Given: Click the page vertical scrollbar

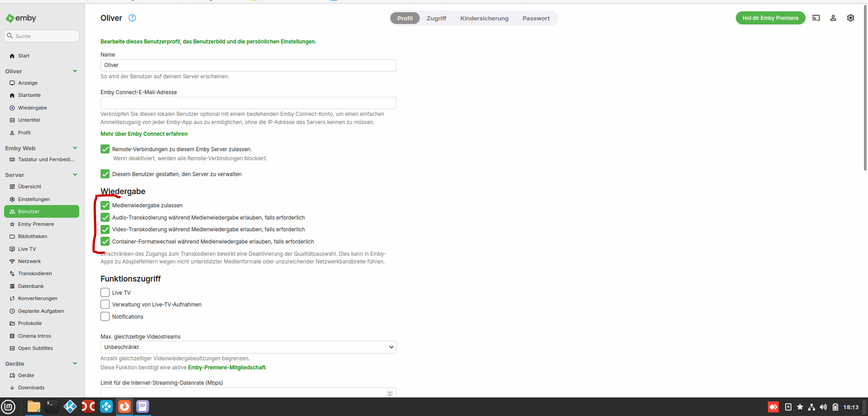Looking at the screenshot, I should (865, 88).
